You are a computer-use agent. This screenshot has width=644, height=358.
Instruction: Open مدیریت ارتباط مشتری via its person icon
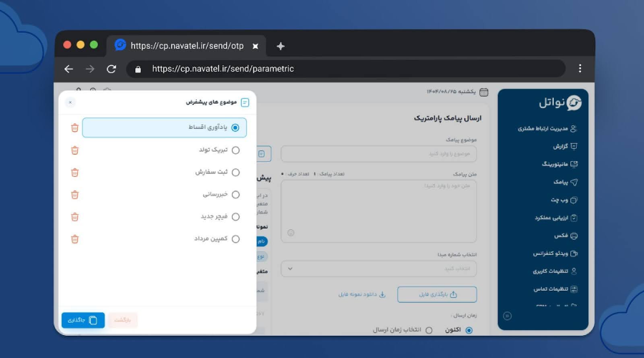click(574, 129)
